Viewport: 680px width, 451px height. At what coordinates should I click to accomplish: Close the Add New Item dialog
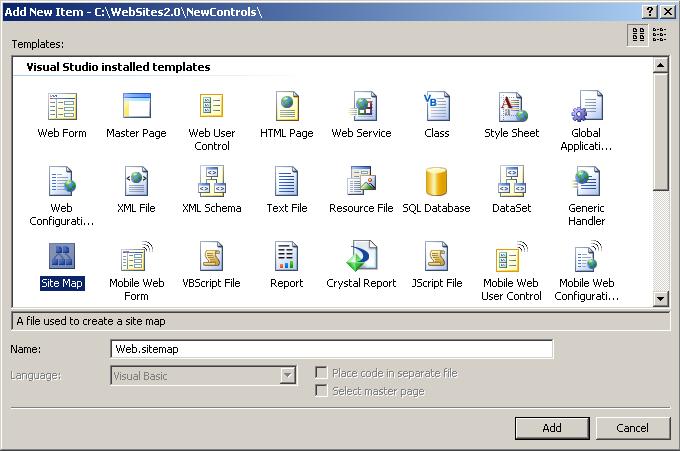coord(668,12)
